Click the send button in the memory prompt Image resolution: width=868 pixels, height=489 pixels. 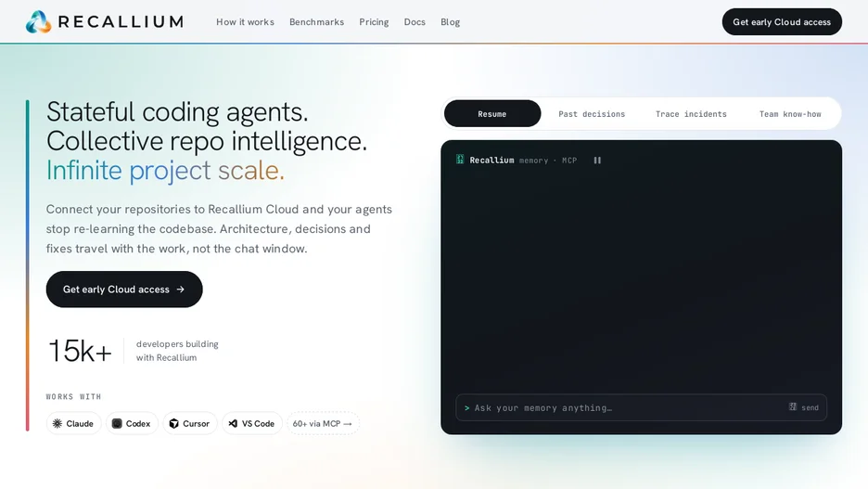click(x=804, y=407)
